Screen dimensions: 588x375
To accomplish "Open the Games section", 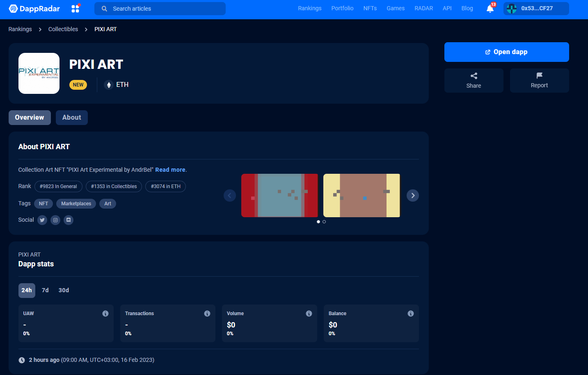I will pos(395,8).
